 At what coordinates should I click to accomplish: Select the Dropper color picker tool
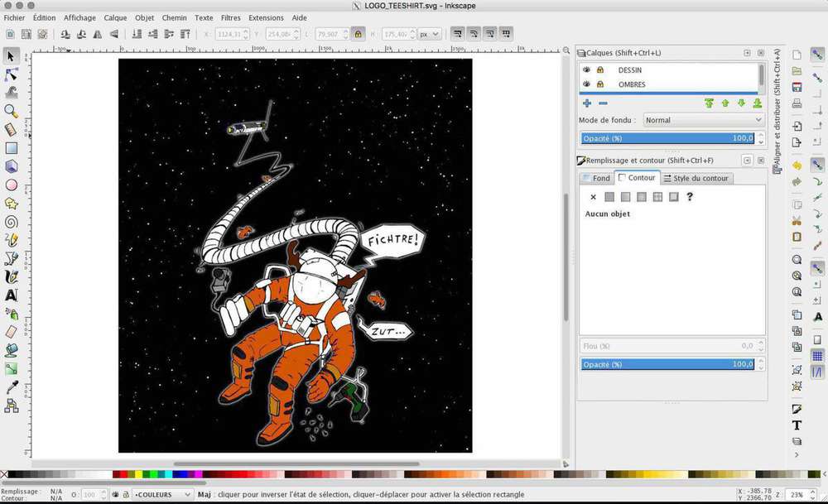11,387
